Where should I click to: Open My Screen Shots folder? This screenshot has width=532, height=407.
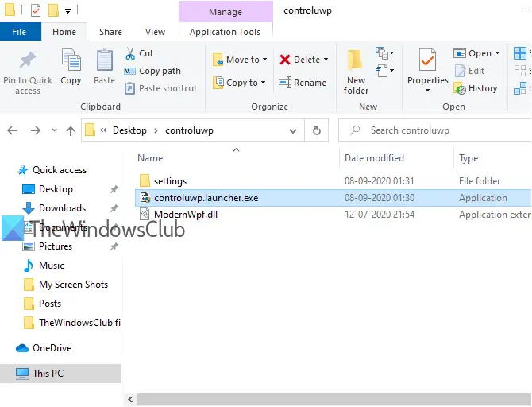pyautogui.click(x=66, y=285)
